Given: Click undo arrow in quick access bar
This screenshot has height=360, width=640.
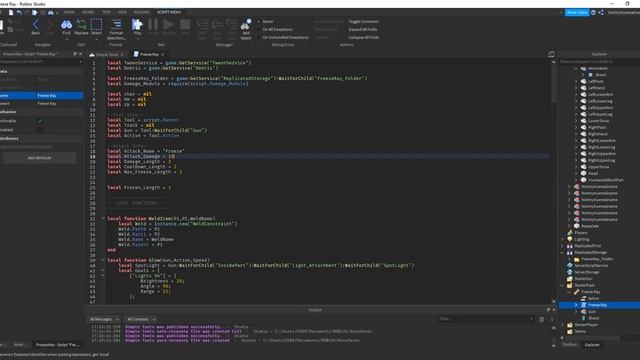Looking at the screenshot, I should 19,13.
